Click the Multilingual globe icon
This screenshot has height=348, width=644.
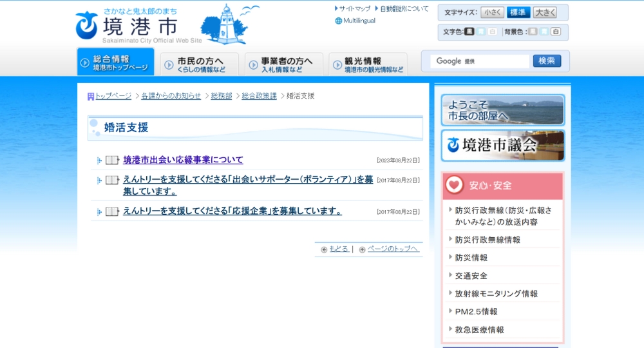coord(339,21)
